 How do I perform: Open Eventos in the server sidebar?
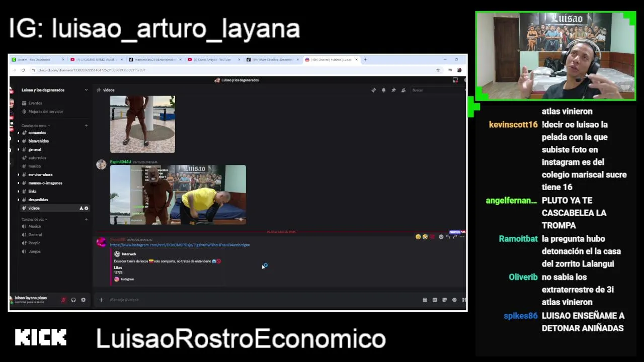point(35,103)
